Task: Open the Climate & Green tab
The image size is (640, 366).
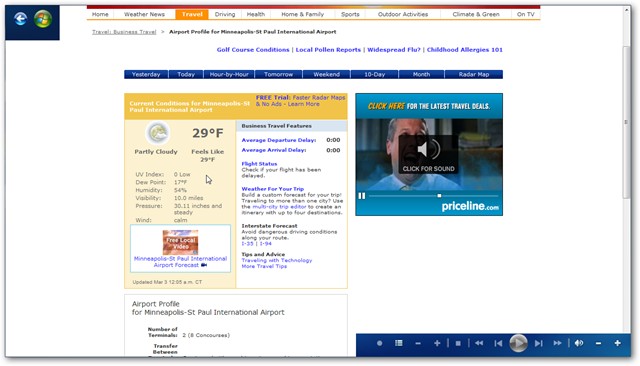Action: (x=476, y=14)
